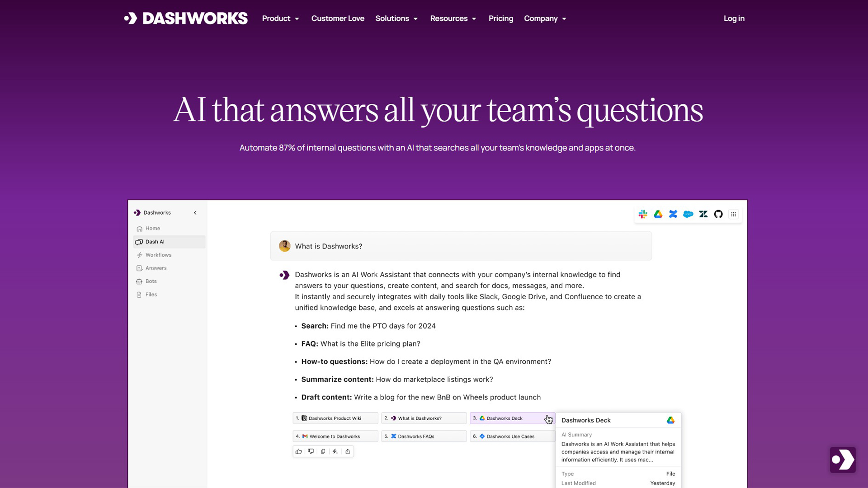Click the What is Dashworks? question box

click(x=461, y=246)
